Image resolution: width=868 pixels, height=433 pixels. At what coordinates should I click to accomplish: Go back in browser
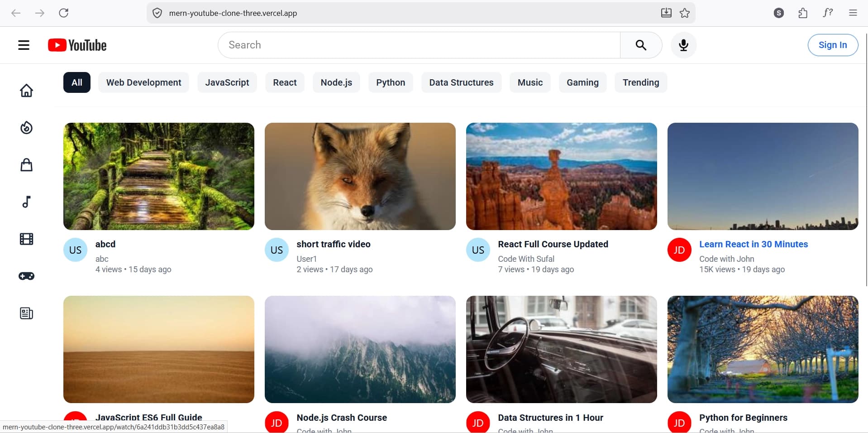[x=16, y=13]
